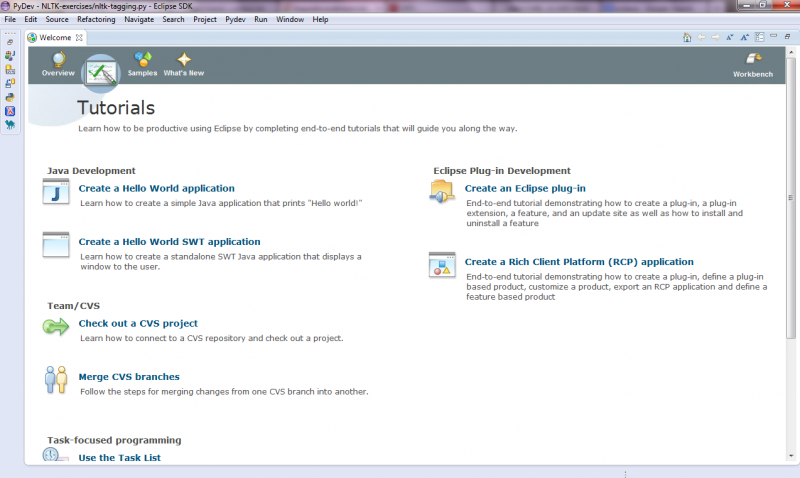Magnify the welcome page font size
Image resolution: width=800 pixels, height=478 pixels.
[x=745, y=37]
